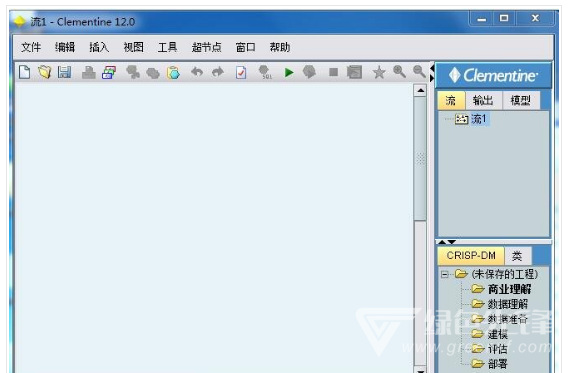570x373 pixels.
Task: Undo the last action with the left arrow icon
Action: pos(197,72)
